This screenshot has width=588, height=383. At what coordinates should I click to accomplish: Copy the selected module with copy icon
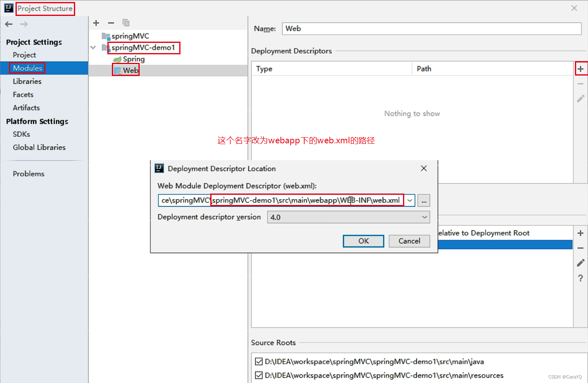click(x=126, y=23)
